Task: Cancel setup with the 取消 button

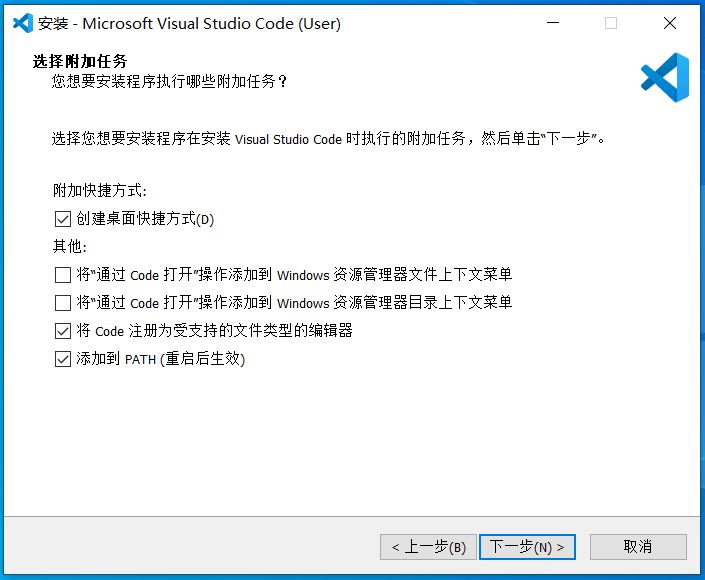Action: (x=638, y=547)
